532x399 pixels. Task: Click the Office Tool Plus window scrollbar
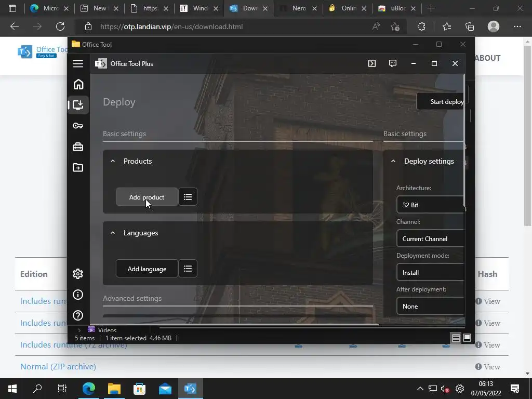[464, 139]
